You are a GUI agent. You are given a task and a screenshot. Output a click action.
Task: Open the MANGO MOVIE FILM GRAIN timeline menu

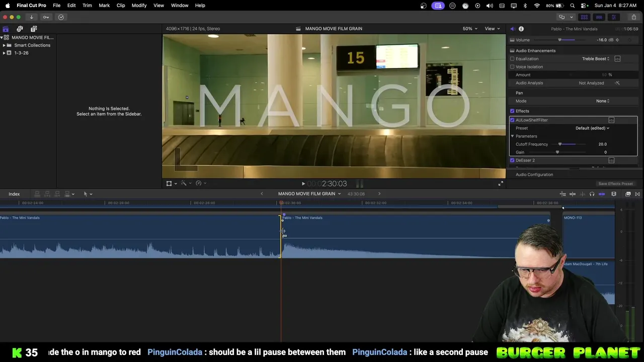click(x=309, y=194)
